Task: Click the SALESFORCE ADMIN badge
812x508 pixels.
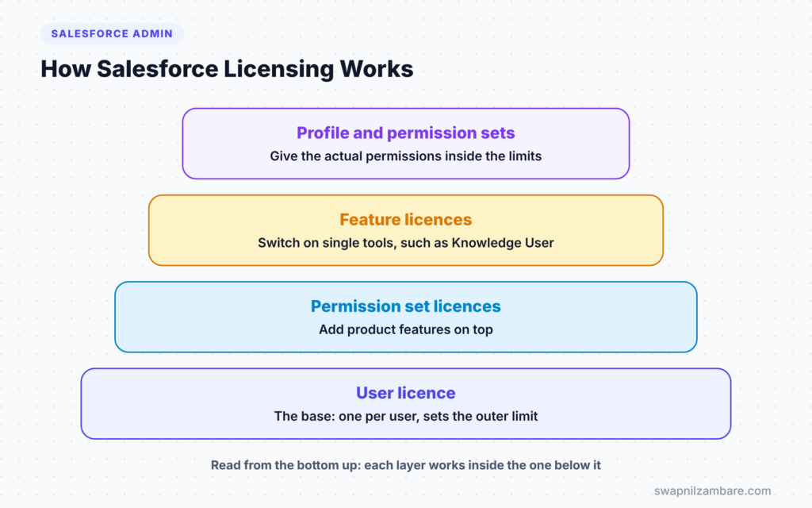Action: 112,33
